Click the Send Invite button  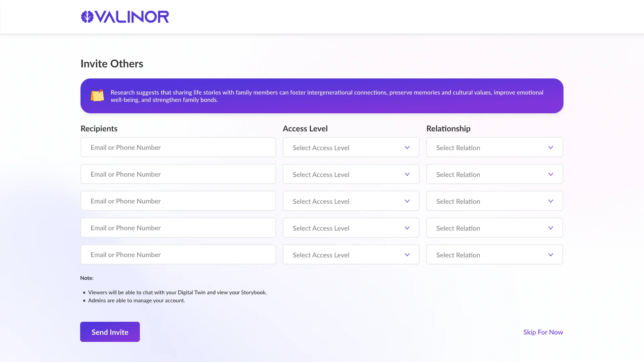[x=110, y=332]
